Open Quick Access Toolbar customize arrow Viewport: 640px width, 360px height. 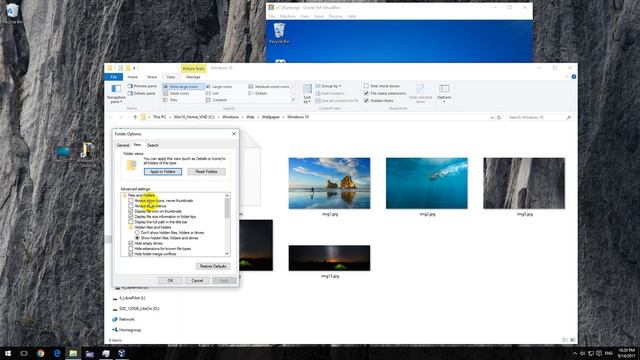click(x=138, y=68)
